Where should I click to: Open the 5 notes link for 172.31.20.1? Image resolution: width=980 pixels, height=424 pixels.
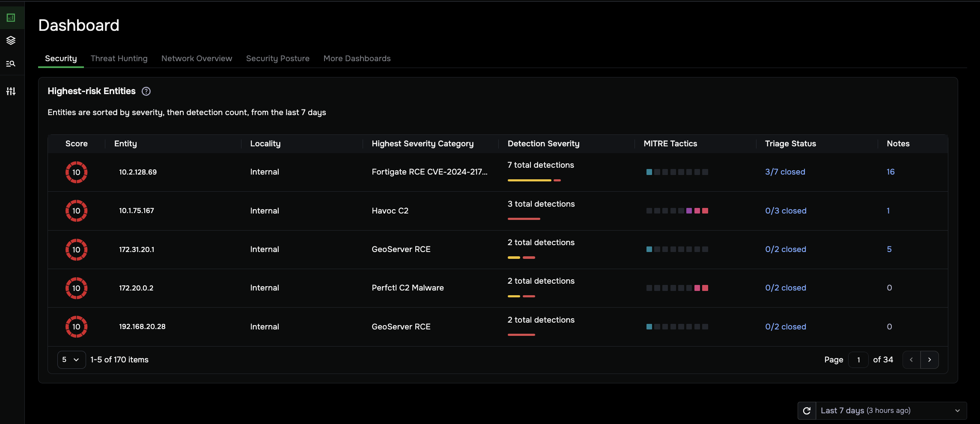pyautogui.click(x=889, y=249)
